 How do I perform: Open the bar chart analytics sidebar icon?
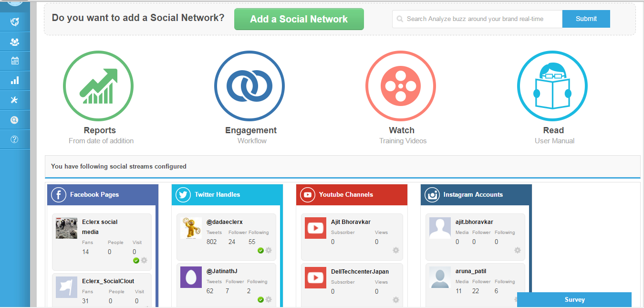click(14, 81)
